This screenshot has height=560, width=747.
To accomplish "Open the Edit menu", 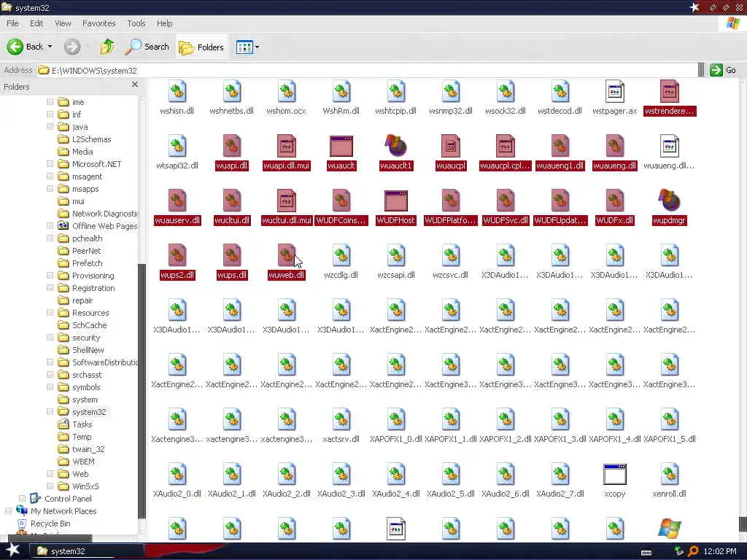I will tap(36, 23).
